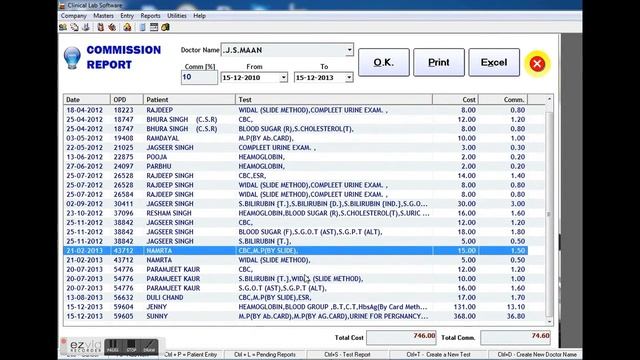Viewport: 640px width, 360px height.
Task: Select the RESHAM SINGH row
Action: point(296,213)
